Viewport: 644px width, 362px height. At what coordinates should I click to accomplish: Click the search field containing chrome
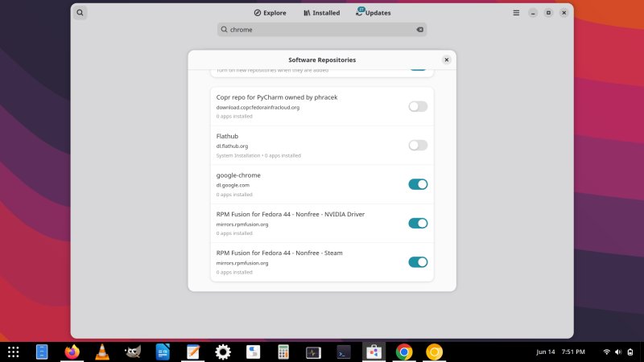(321, 30)
